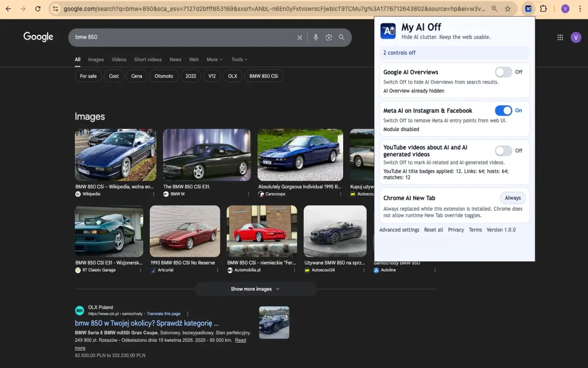
Task: Switch to the Web tab
Action: [194, 59]
